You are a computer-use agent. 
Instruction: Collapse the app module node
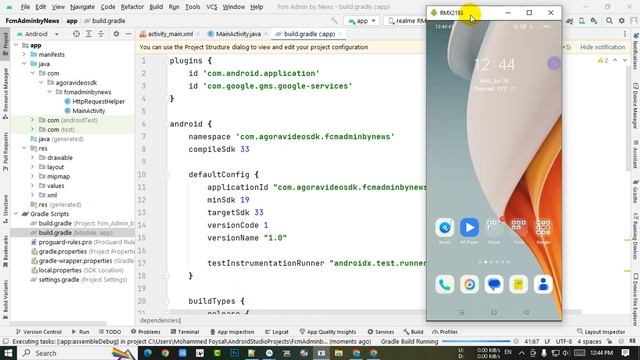click(16, 45)
